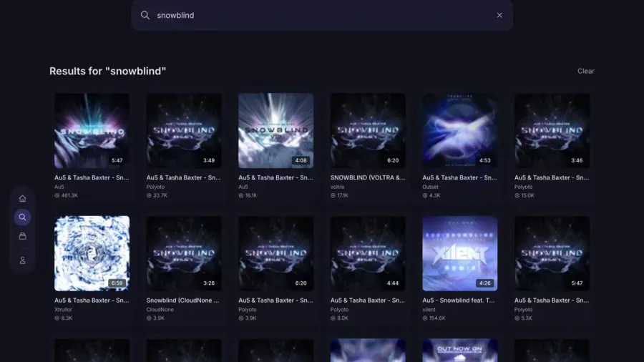This screenshot has height=362, width=644.
Task: Click the track title above Xtrullor
Action: click(92, 300)
